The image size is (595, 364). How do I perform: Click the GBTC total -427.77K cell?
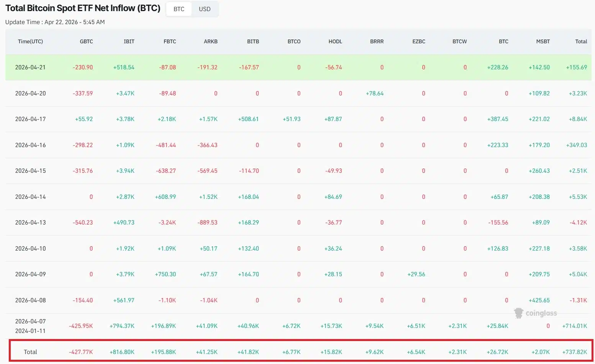81,352
